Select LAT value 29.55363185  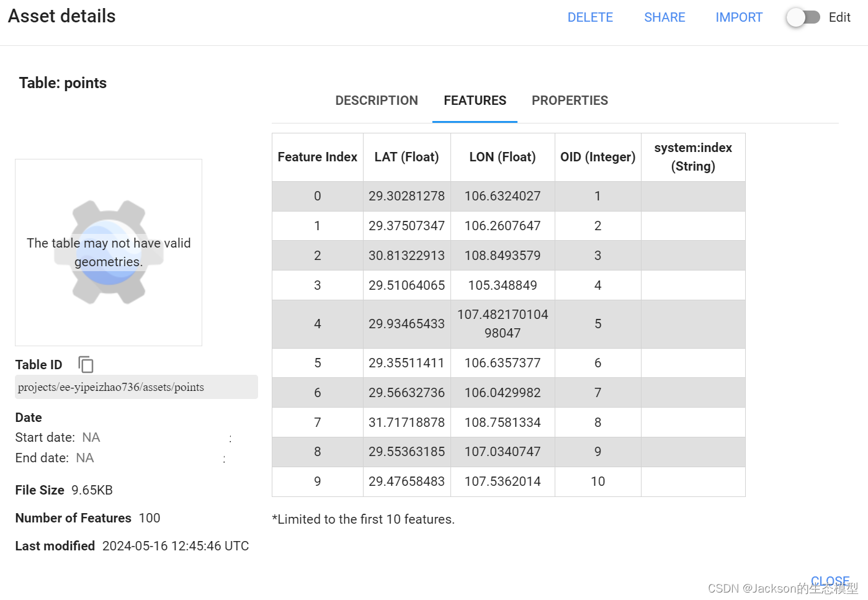coord(406,452)
